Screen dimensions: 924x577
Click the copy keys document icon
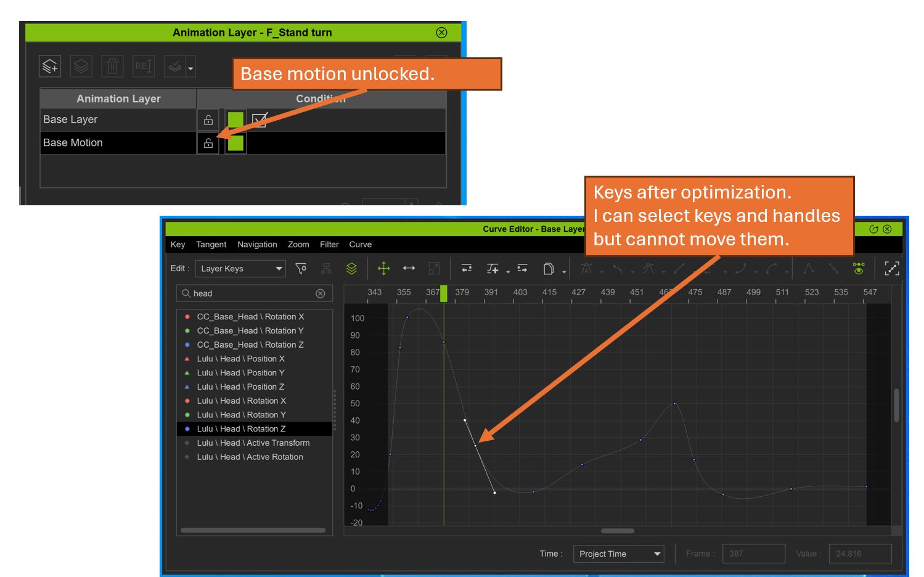point(549,268)
